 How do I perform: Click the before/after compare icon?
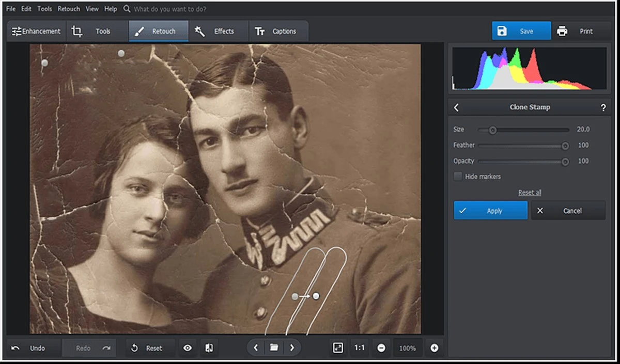coord(209,348)
